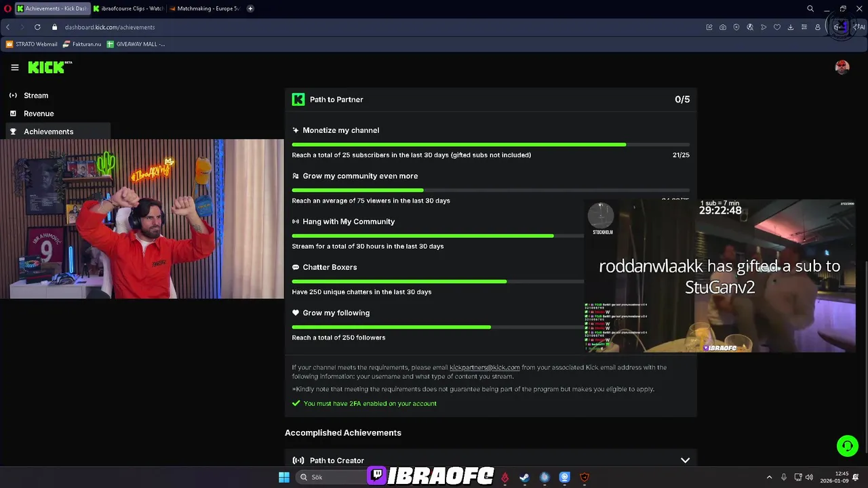This screenshot has width=868, height=488.
Task: Switch to the ibraofcourse Clips tab
Action: [x=128, y=9]
